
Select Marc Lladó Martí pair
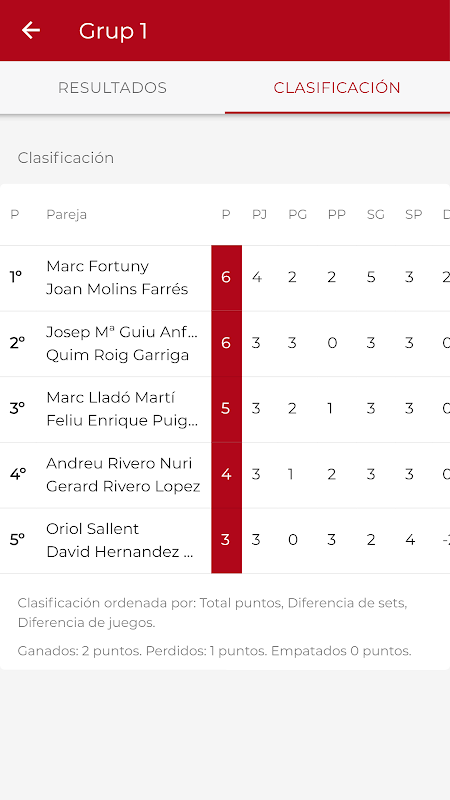(225, 409)
